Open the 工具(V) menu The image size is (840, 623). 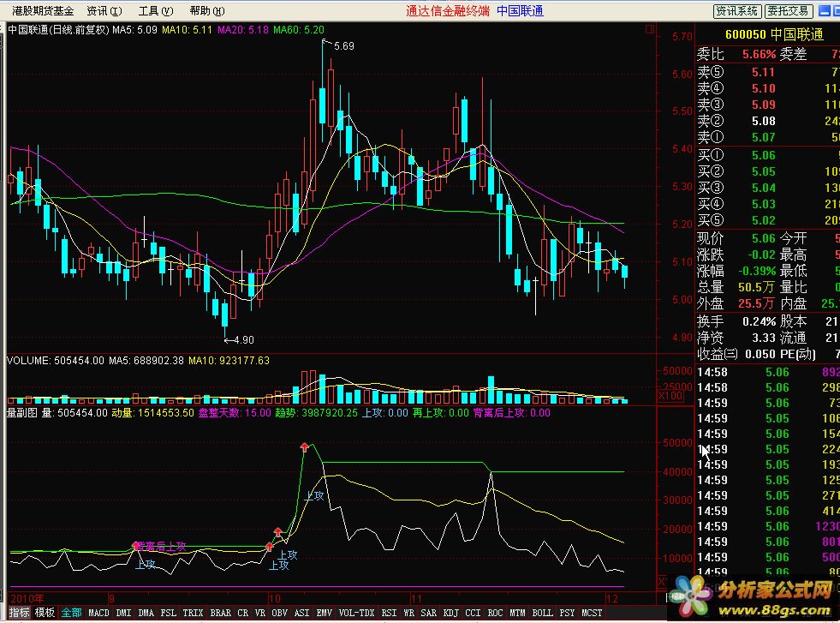pos(155,11)
